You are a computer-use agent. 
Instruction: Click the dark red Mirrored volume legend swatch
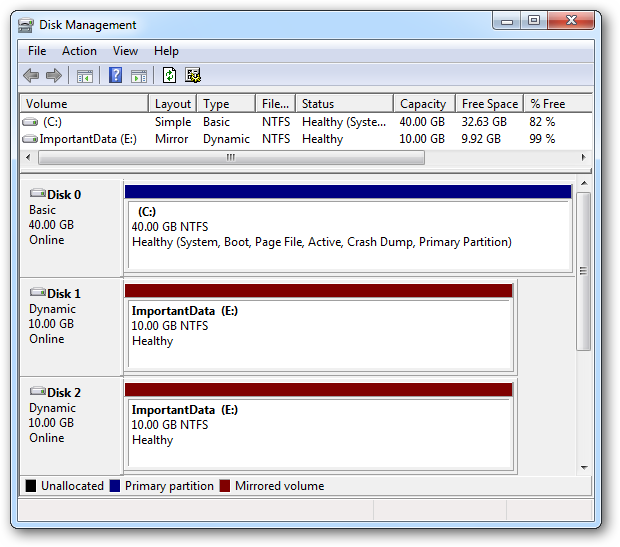pos(225,486)
